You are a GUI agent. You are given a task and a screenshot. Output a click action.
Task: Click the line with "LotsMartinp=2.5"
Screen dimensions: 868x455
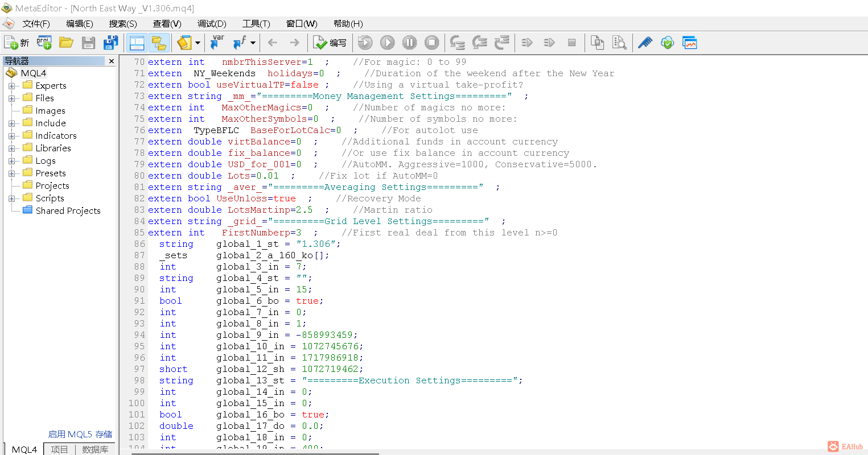290,210
